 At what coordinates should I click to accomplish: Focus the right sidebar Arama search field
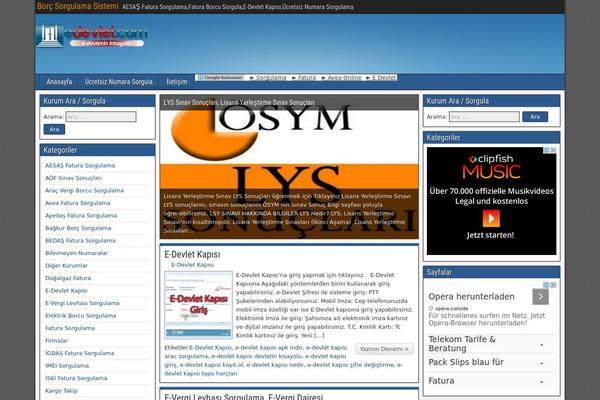[484, 117]
